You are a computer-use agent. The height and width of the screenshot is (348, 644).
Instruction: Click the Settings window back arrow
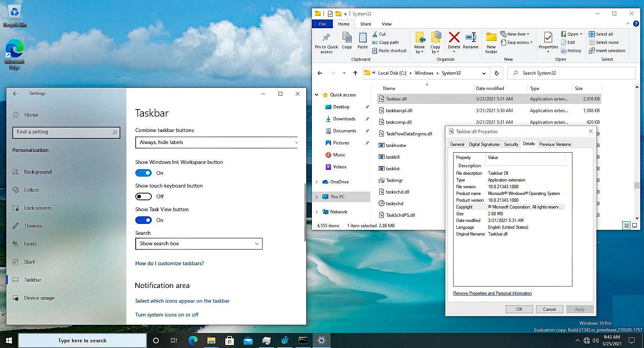tap(15, 93)
